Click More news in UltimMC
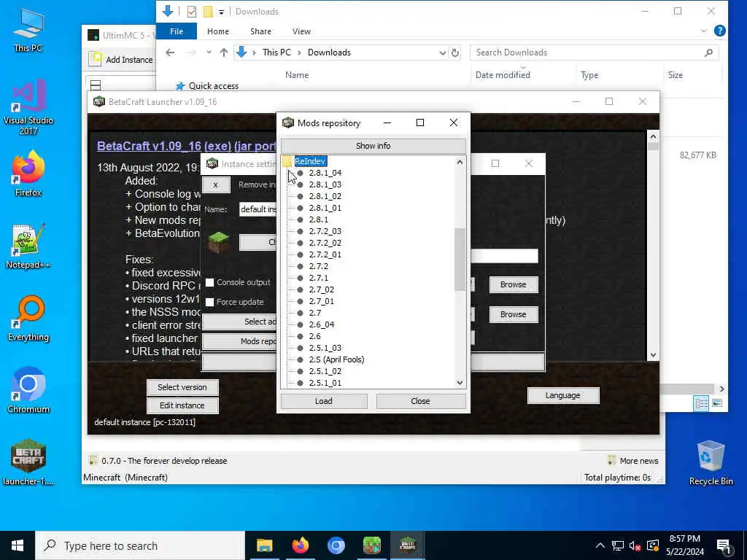This screenshot has width=747, height=560. (633, 461)
